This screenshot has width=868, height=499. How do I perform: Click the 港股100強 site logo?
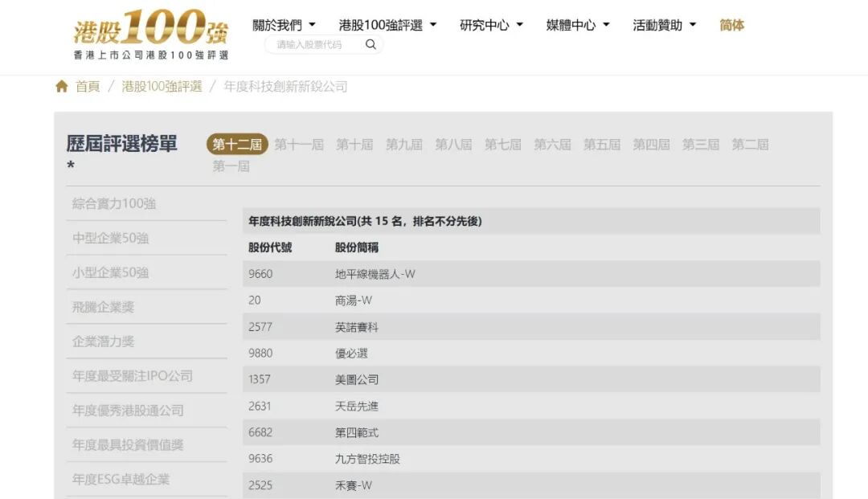point(150,35)
